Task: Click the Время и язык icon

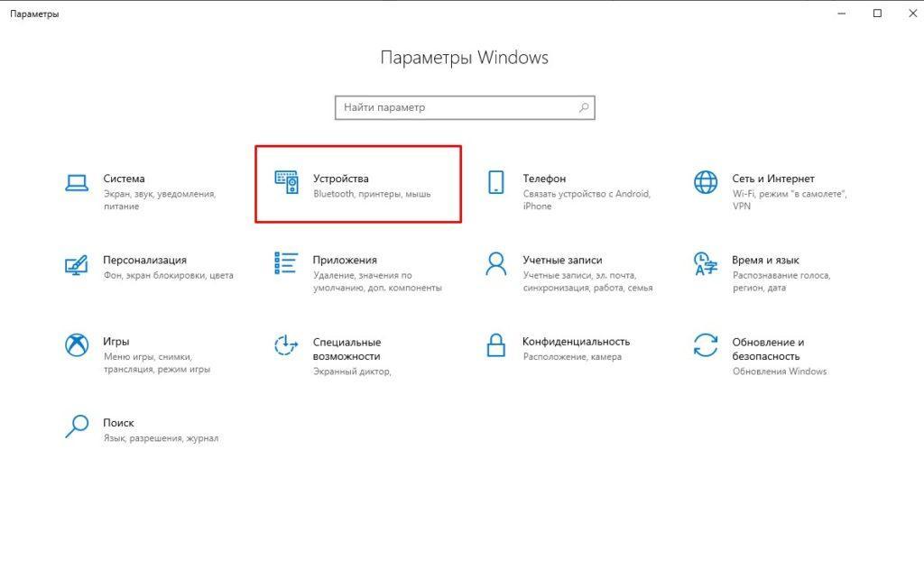Action: point(706,264)
